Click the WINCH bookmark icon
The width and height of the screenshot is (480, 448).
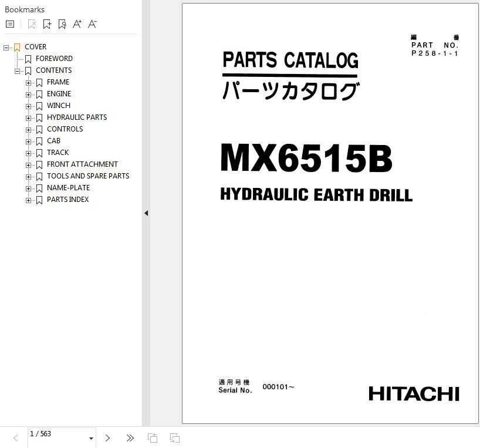coord(39,106)
